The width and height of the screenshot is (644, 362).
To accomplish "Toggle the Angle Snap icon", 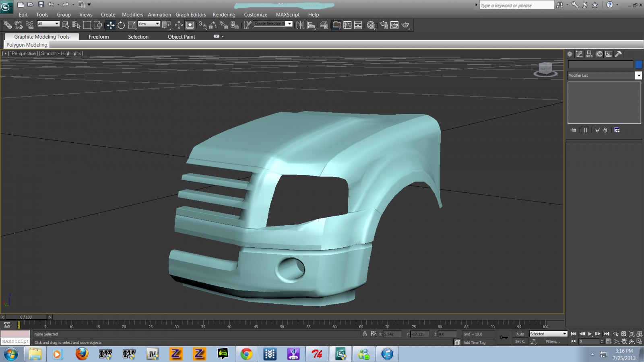I will coord(213,25).
